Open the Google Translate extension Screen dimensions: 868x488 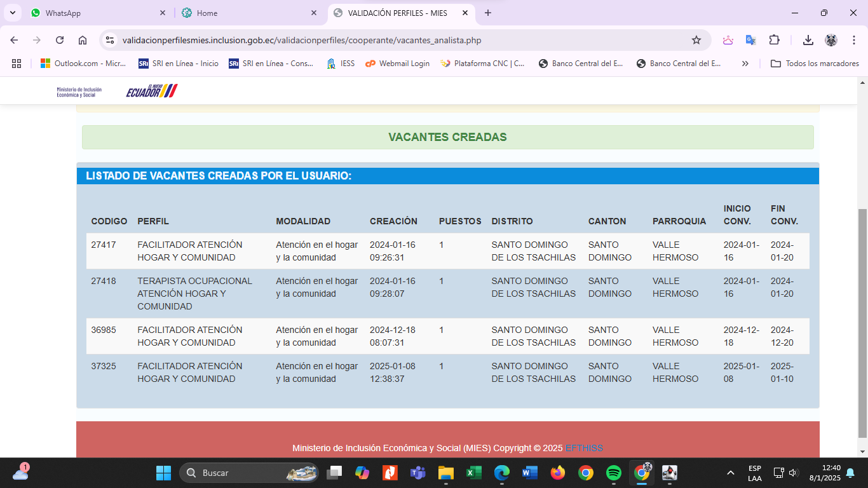click(750, 40)
